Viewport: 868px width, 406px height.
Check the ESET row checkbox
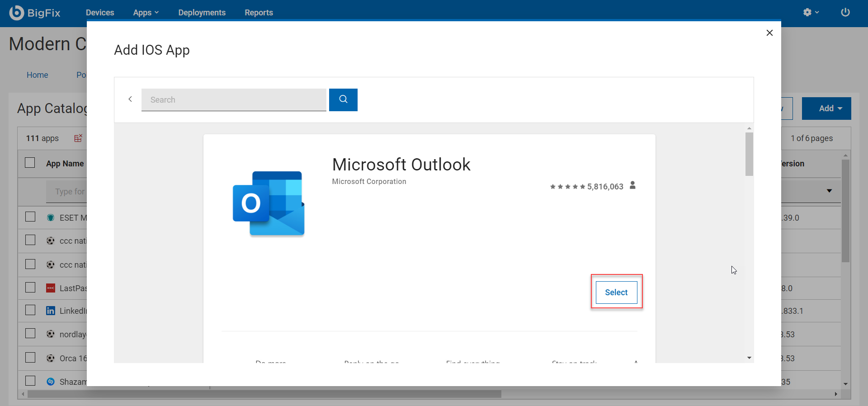click(30, 217)
